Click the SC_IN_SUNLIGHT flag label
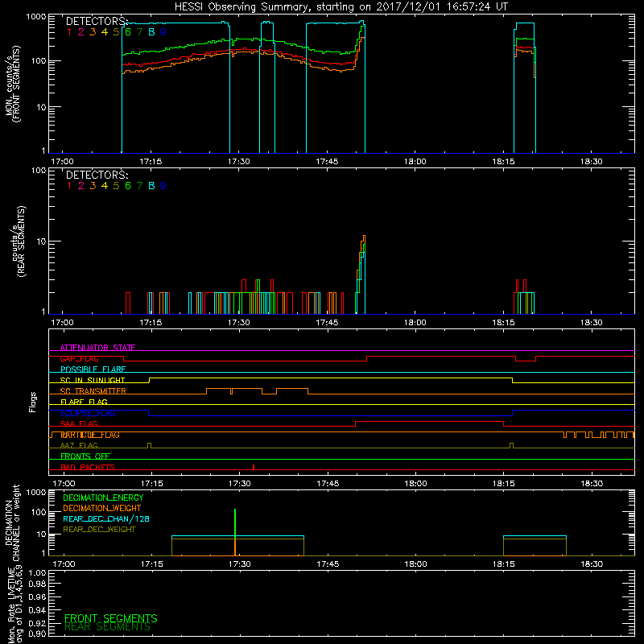The image size is (644, 644). click(x=93, y=380)
